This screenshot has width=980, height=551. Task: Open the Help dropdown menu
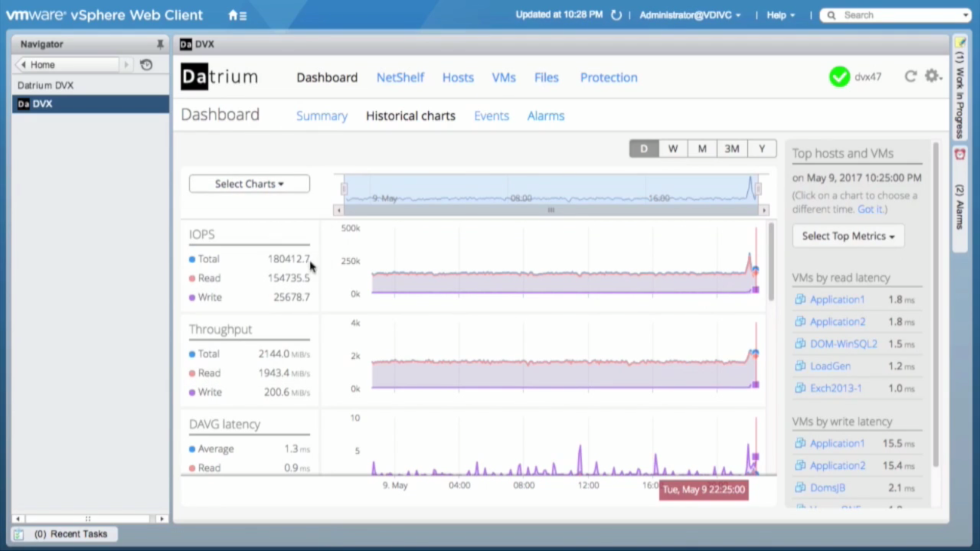[781, 15]
